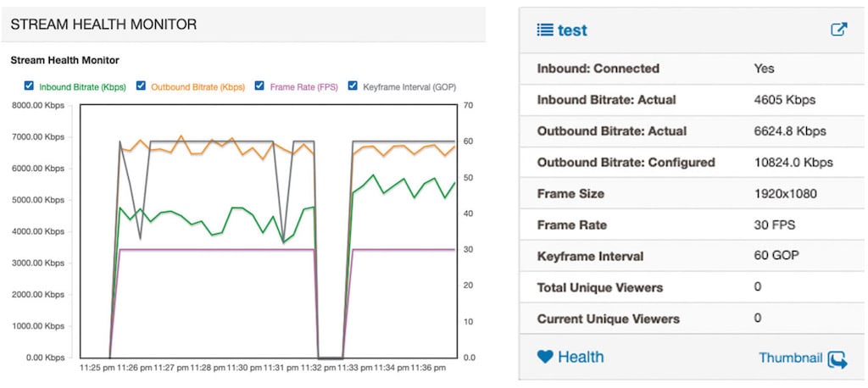Toggle the Outbound Bitrate (Kbps) checkbox
Viewport: 868px width, 388px height.
point(142,86)
